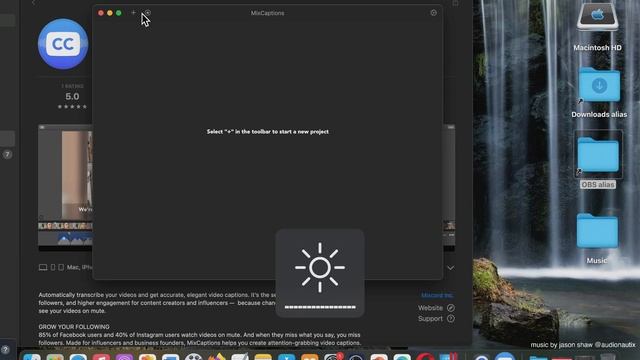Click the 'Select "+" in the toolbar' hint text

[267, 132]
